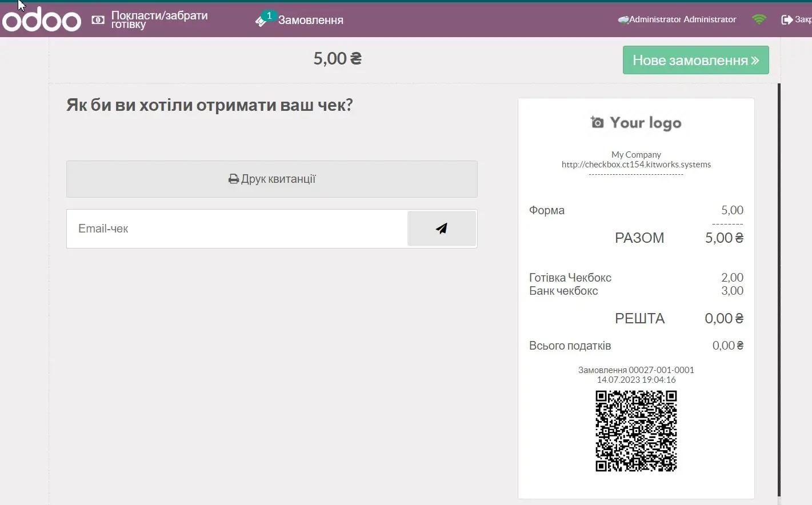Click the Administrator avatar icon
Screen dimensions: 812x505
623,20
